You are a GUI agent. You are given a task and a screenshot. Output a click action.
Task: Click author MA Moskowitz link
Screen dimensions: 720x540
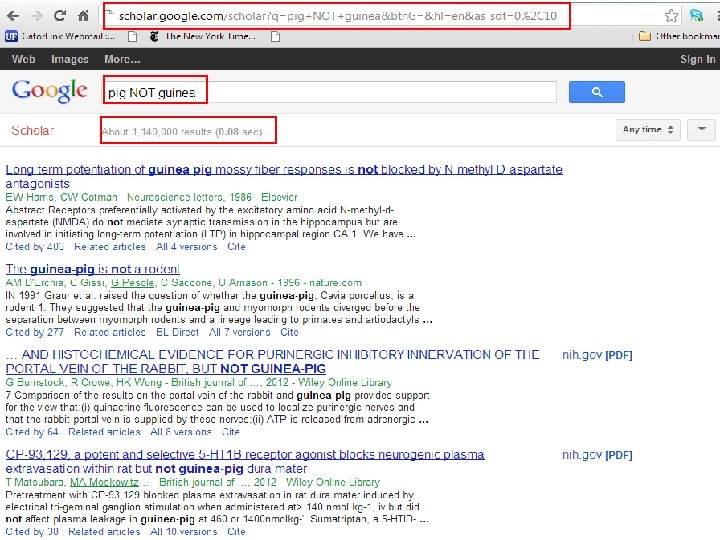[x=104, y=482]
